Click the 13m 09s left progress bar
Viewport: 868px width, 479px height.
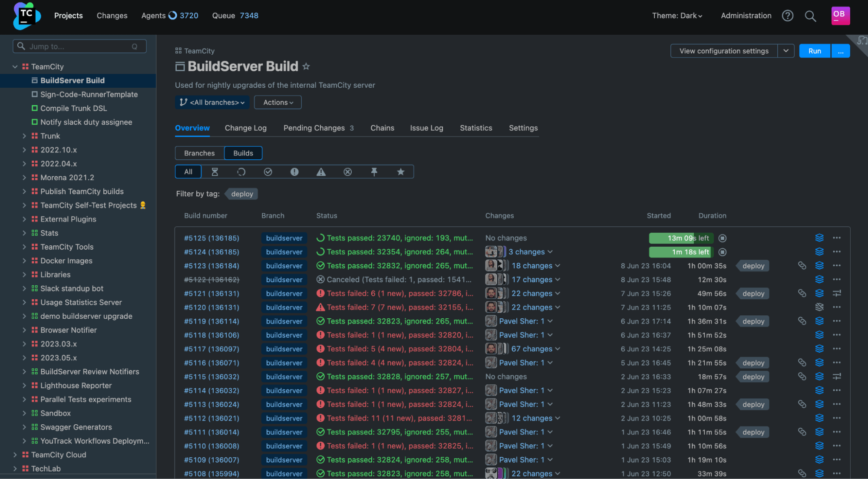[681, 238]
